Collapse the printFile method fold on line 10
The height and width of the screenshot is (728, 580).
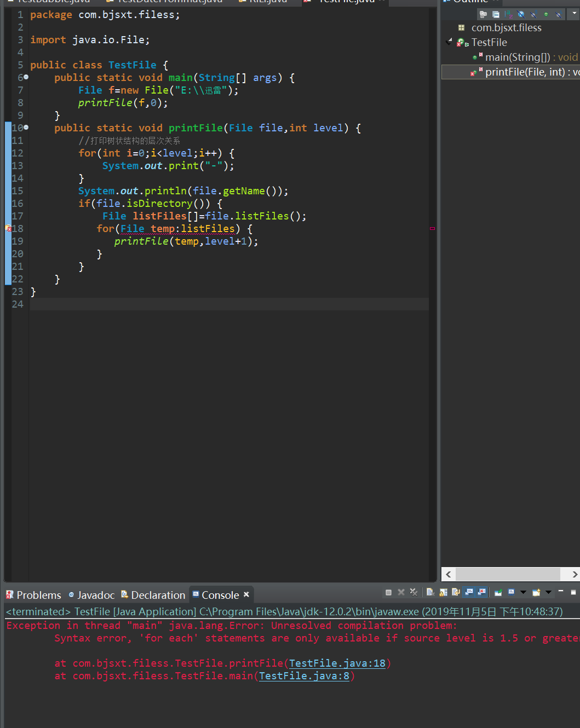(26, 128)
